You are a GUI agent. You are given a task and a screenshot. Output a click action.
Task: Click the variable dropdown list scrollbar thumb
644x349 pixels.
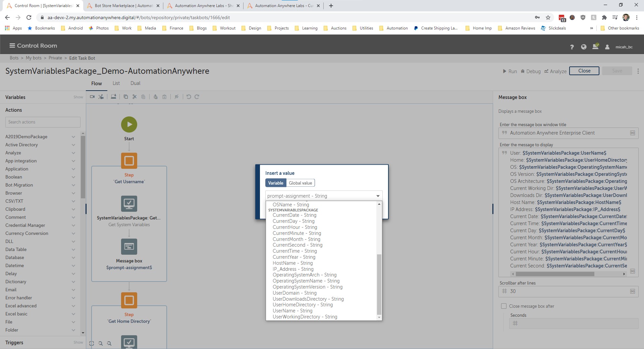pos(379,284)
